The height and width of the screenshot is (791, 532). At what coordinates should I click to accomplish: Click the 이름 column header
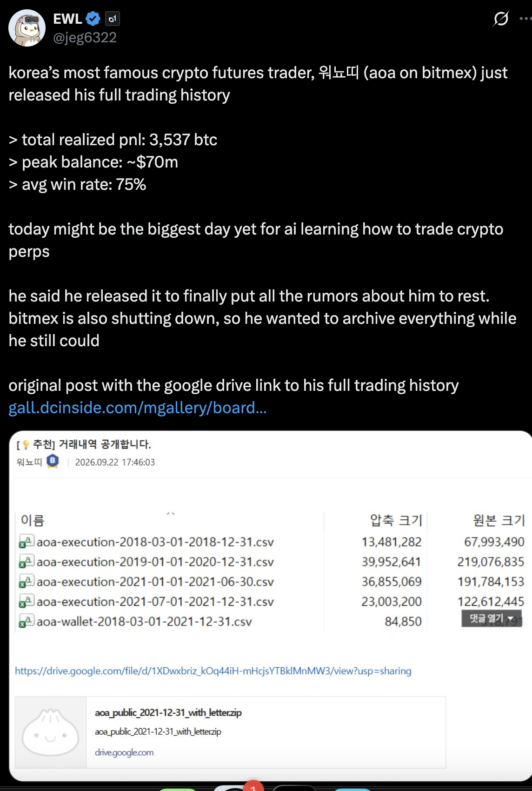[33, 520]
